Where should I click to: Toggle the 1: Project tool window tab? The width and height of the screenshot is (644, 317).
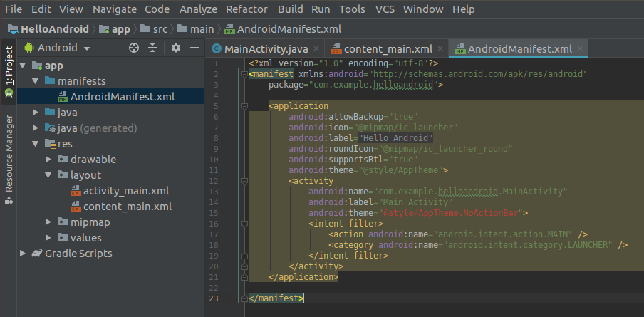9,71
